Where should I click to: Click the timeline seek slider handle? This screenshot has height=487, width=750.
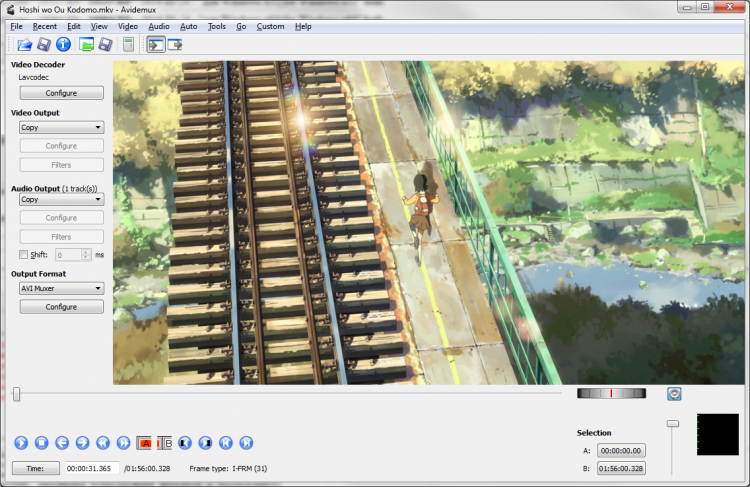coord(16,394)
